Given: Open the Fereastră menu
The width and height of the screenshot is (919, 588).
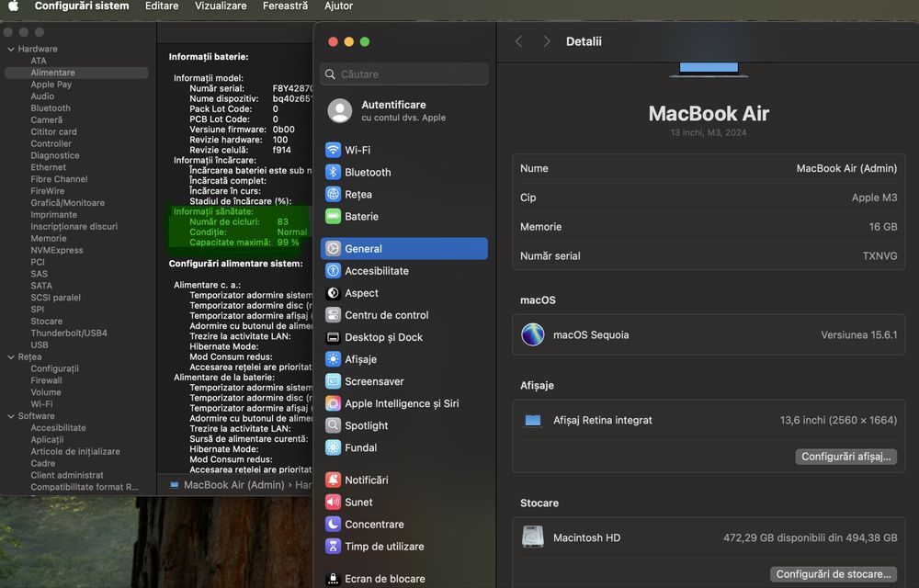Looking at the screenshot, I should [286, 6].
